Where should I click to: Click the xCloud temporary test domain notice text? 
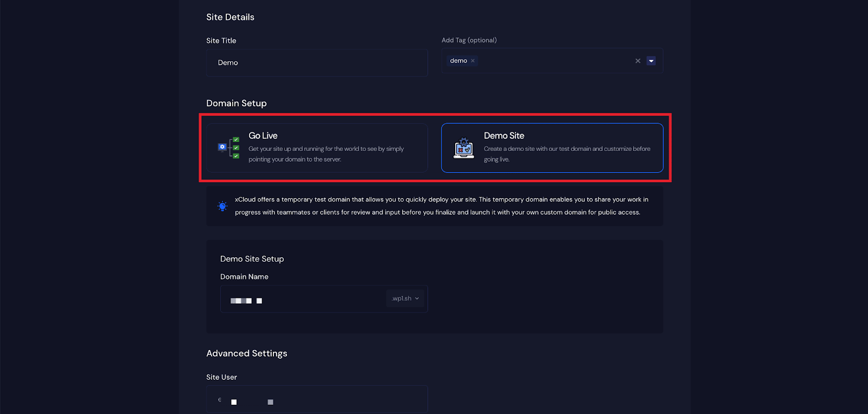coord(442,206)
